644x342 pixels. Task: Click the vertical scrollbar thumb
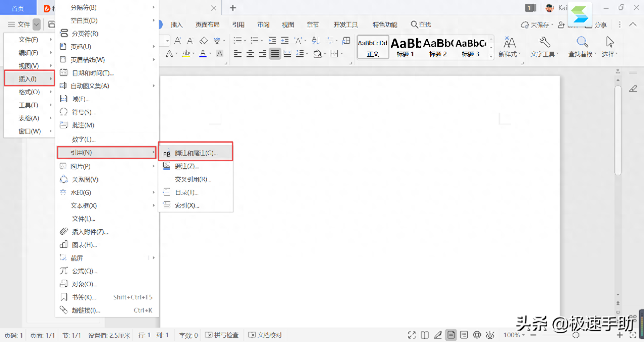pyautogui.click(x=618, y=130)
